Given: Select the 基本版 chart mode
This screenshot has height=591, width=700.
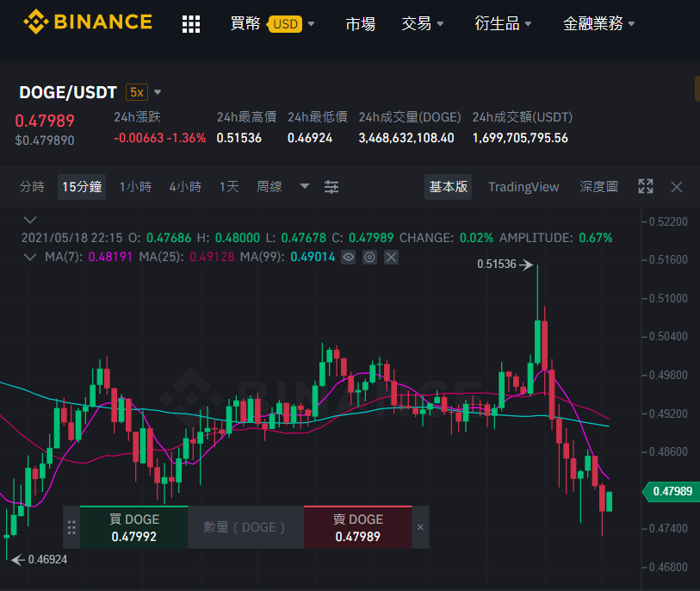Looking at the screenshot, I should [x=449, y=187].
